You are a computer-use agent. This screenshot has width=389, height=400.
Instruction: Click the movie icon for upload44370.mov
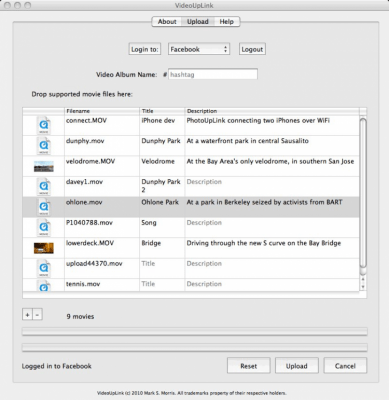click(44, 268)
